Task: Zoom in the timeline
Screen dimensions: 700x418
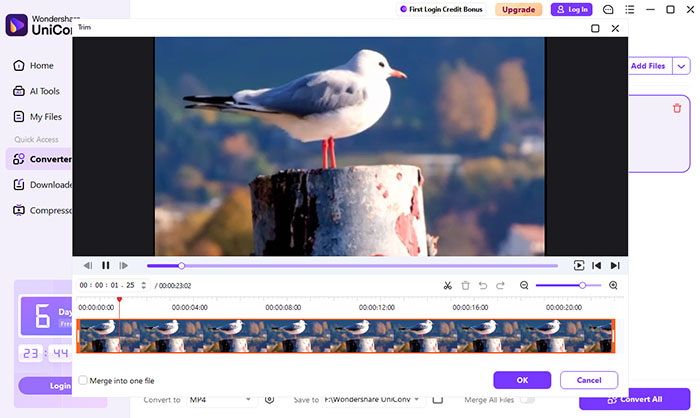Action: [x=613, y=285]
